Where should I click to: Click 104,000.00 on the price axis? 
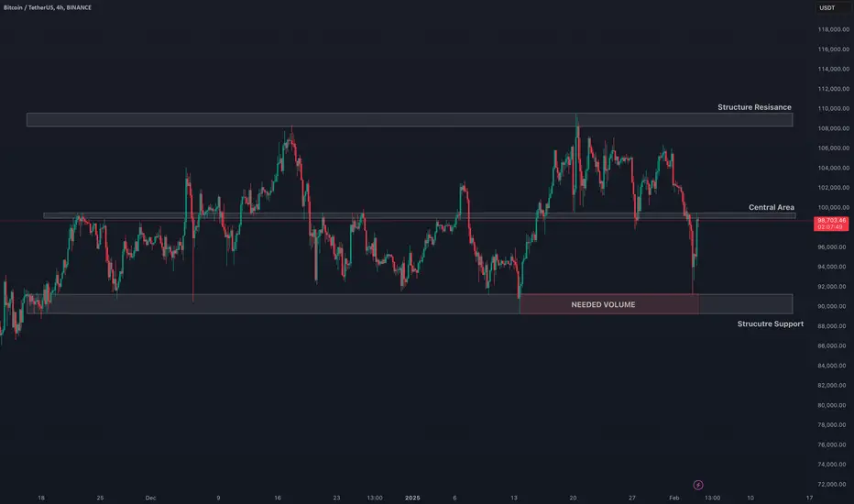coord(833,168)
